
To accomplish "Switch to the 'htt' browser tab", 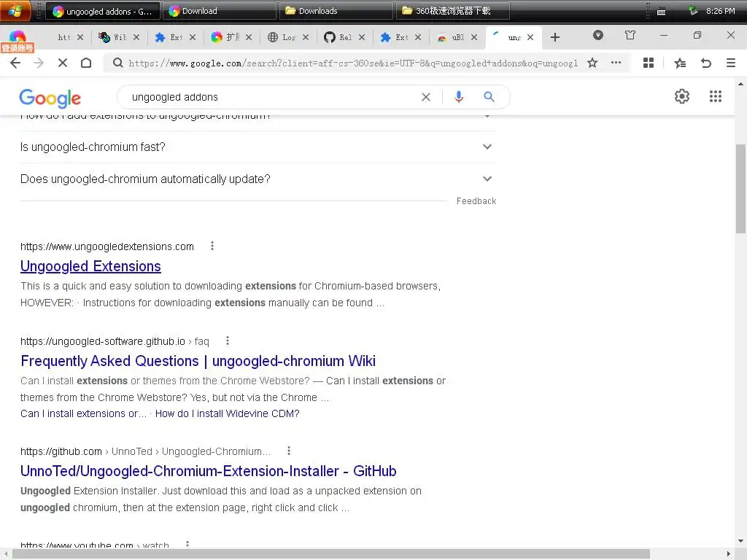I will coord(64,37).
